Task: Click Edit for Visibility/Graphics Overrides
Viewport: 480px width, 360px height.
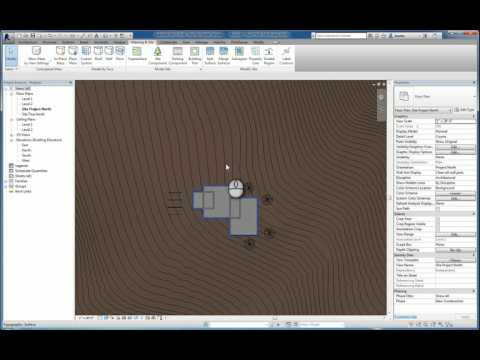Action: click(x=455, y=147)
